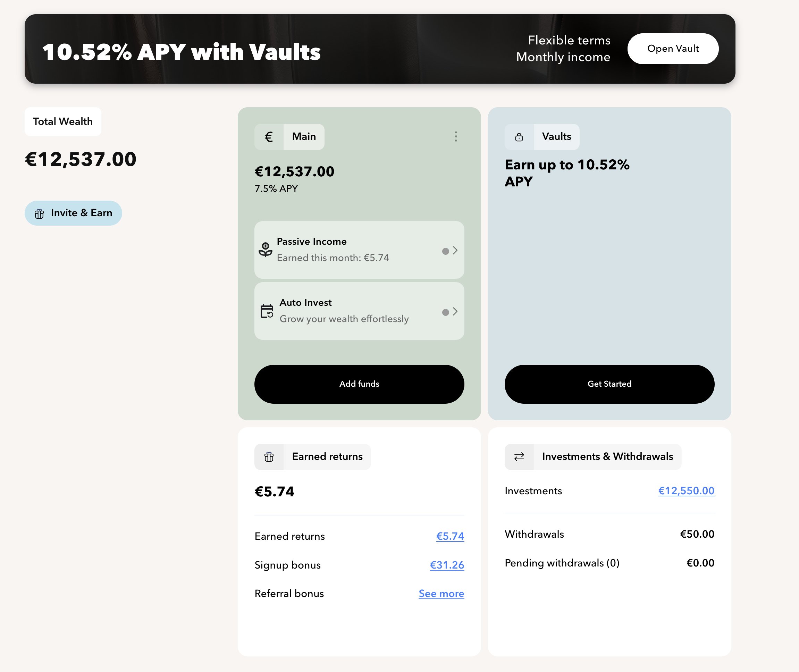The image size is (799, 672).
Task: Expand the Auto Invest row via its chevron
Action: 454,312
